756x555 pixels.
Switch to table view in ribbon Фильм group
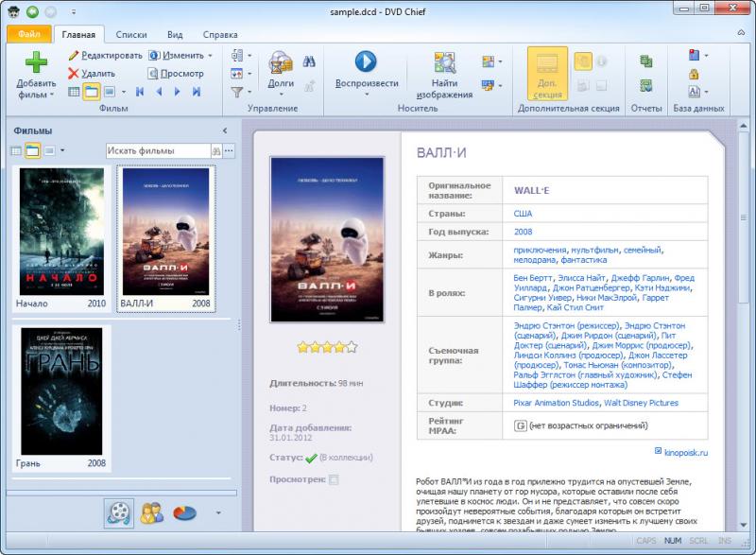click(x=74, y=92)
